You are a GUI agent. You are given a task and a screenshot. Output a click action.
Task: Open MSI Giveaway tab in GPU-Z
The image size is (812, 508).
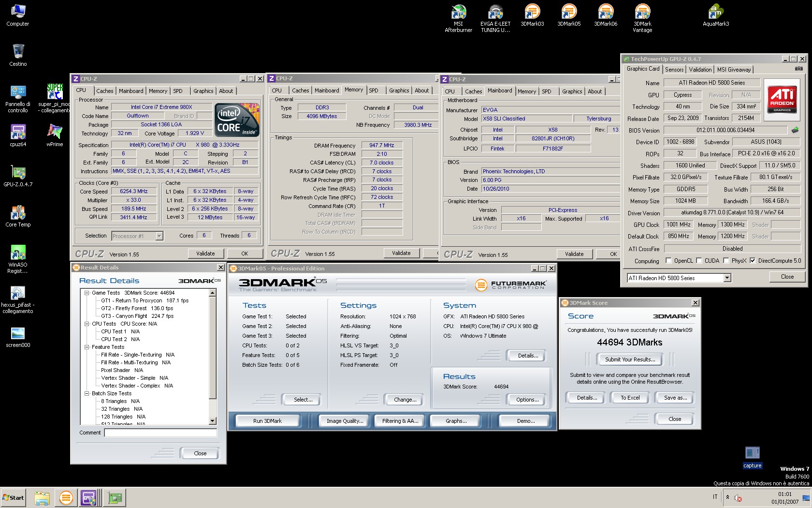tap(734, 70)
